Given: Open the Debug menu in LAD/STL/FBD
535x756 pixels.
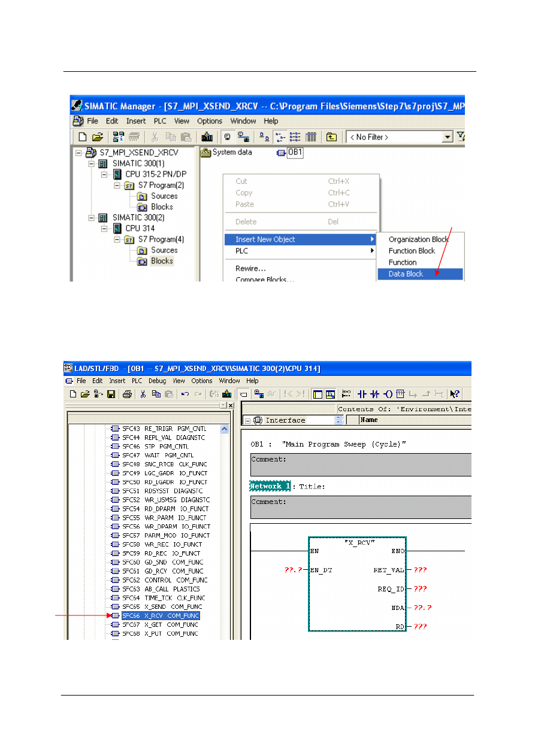Looking at the screenshot, I should [157, 381].
